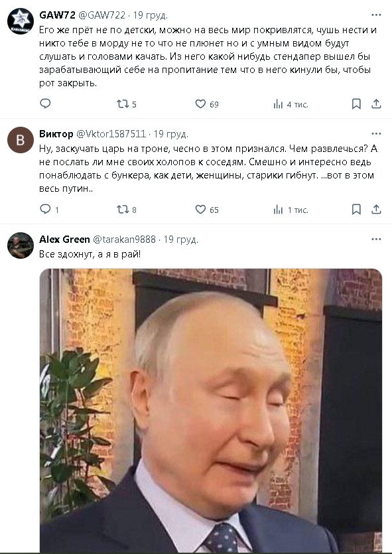Open the attached image in Alex Green's tweet
The width and height of the screenshot is (392, 554).
point(211,410)
